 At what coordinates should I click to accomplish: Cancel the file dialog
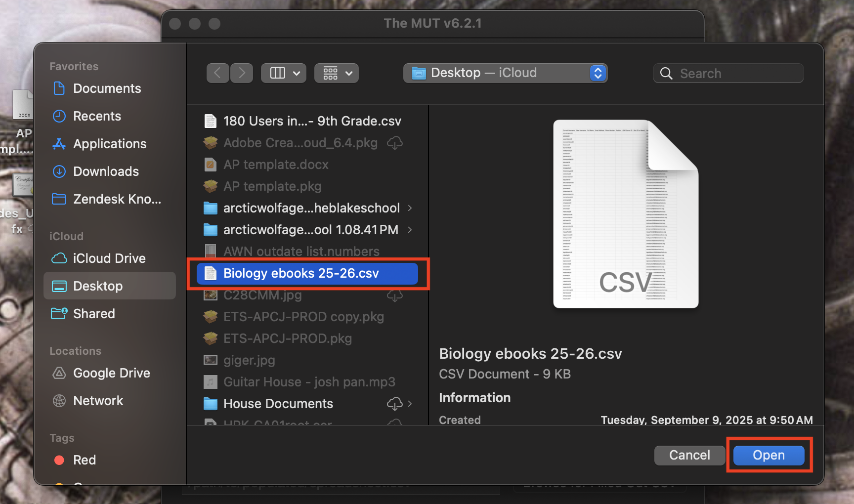pyautogui.click(x=689, y=455)
